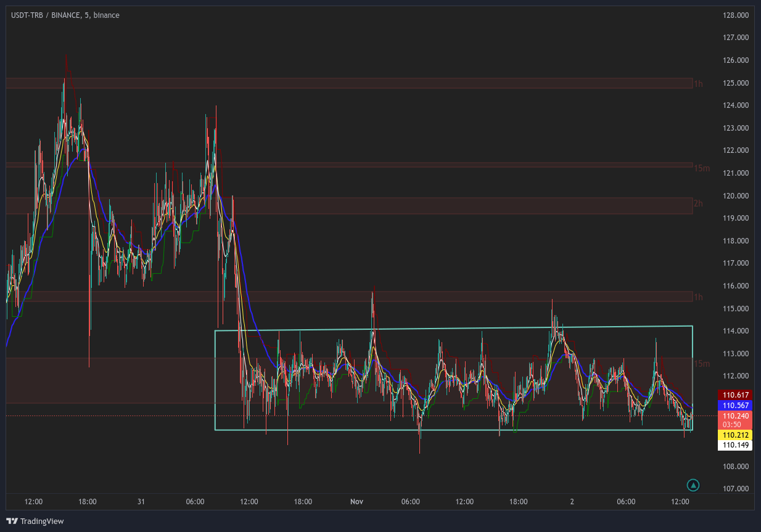This screenshot has height=532, width=761.
Task: Click the 2 date label on time axis
Action: (x=572, y=502)
